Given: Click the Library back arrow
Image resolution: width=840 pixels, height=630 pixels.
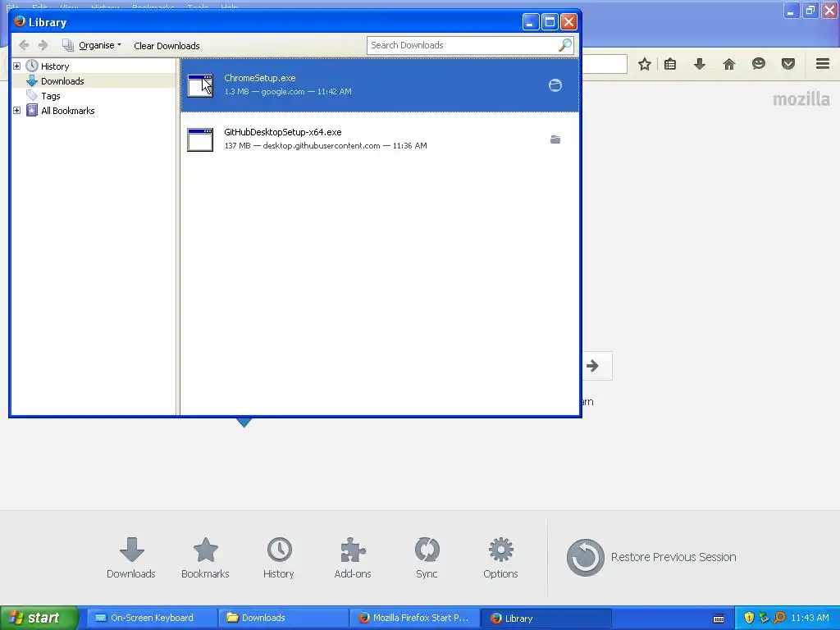Looking at the screenshot, I should 24,46.
